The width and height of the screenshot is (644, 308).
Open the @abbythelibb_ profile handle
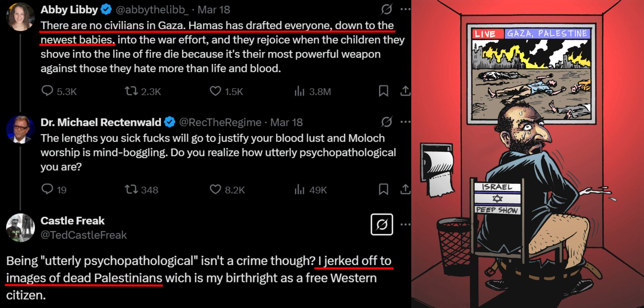click(152, 10)
